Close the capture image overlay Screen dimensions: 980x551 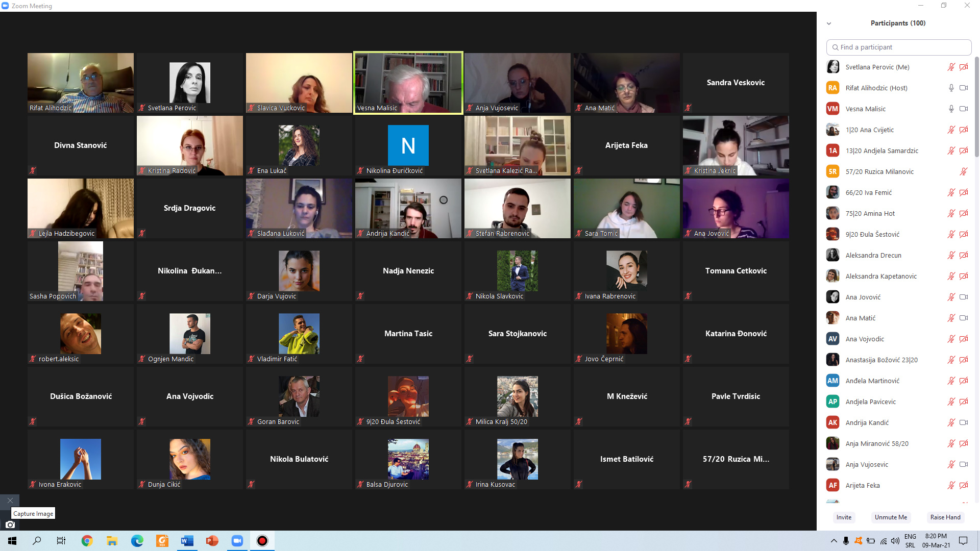[10, 500]
